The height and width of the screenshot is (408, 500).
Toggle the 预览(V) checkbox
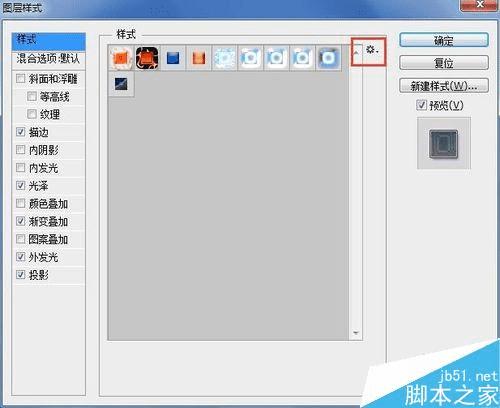click(421, 105)
